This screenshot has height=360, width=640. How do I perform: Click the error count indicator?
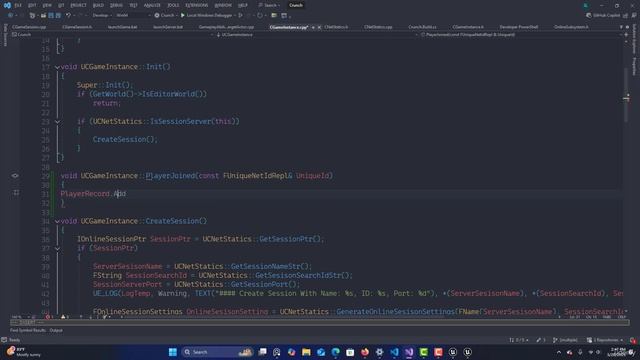coord(49,317)
